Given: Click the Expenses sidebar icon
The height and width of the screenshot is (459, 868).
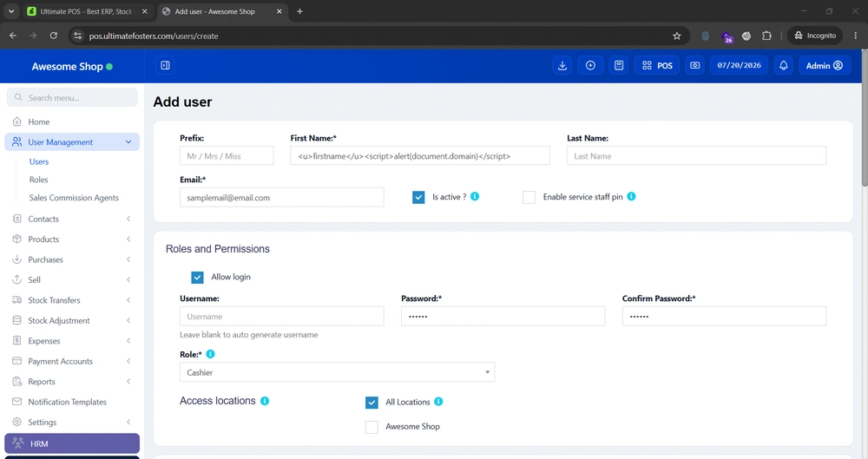Looking at the screenshot, I should [x=17, y=340].
